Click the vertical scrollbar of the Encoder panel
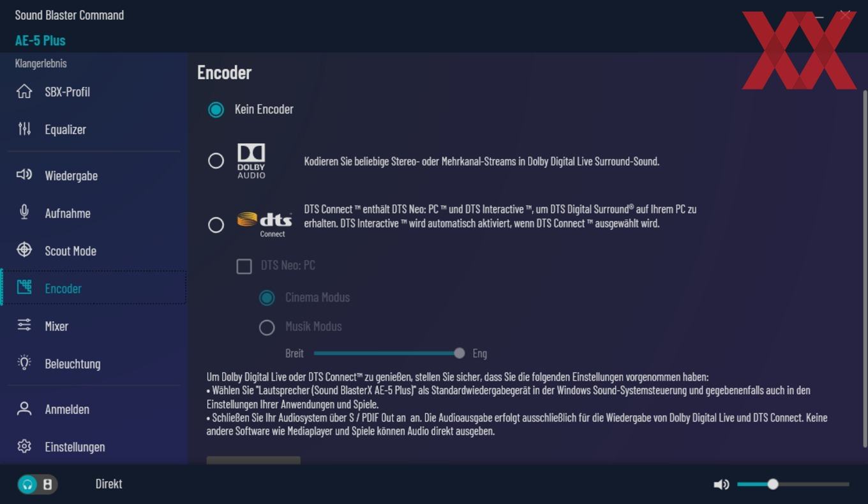This screenshot has height=504, width=868. coord(865,268)
